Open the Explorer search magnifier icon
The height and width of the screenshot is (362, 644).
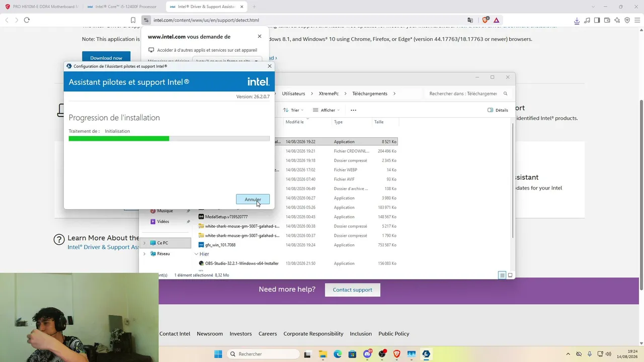tap(506, 94)
